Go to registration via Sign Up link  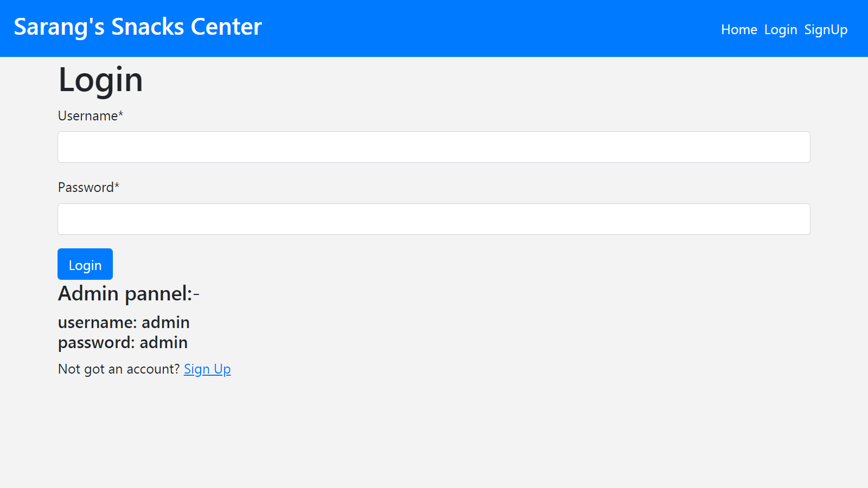(207, 369)
